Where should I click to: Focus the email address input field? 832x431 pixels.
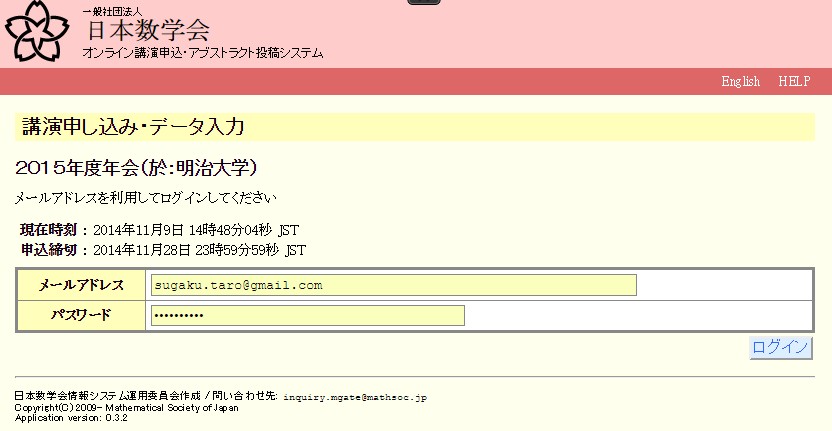[x=393, y=285]
